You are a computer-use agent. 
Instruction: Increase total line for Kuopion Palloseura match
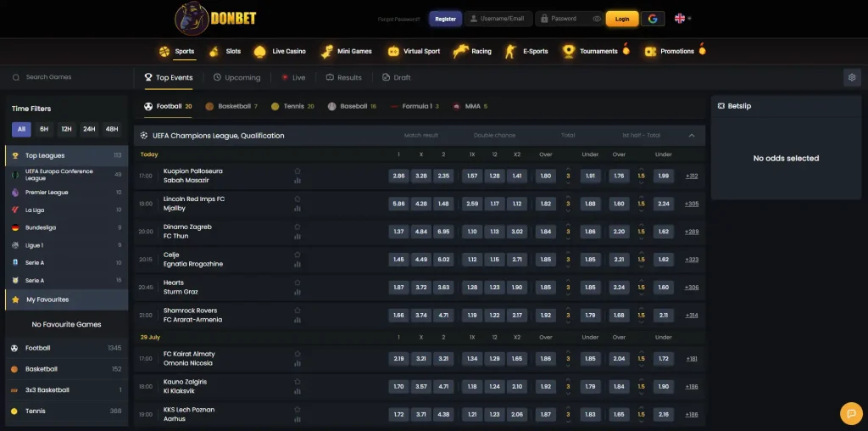(x=568, y=169)
